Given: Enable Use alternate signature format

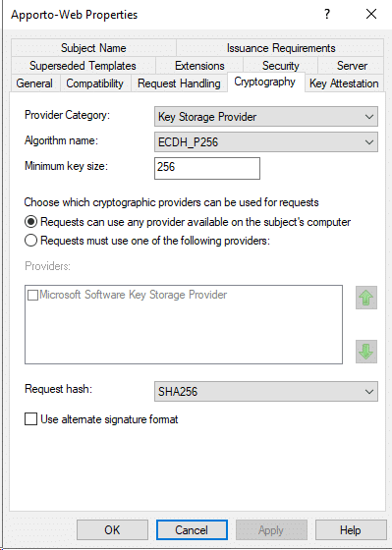Looking at the screenshot, I should coord(30,419).
